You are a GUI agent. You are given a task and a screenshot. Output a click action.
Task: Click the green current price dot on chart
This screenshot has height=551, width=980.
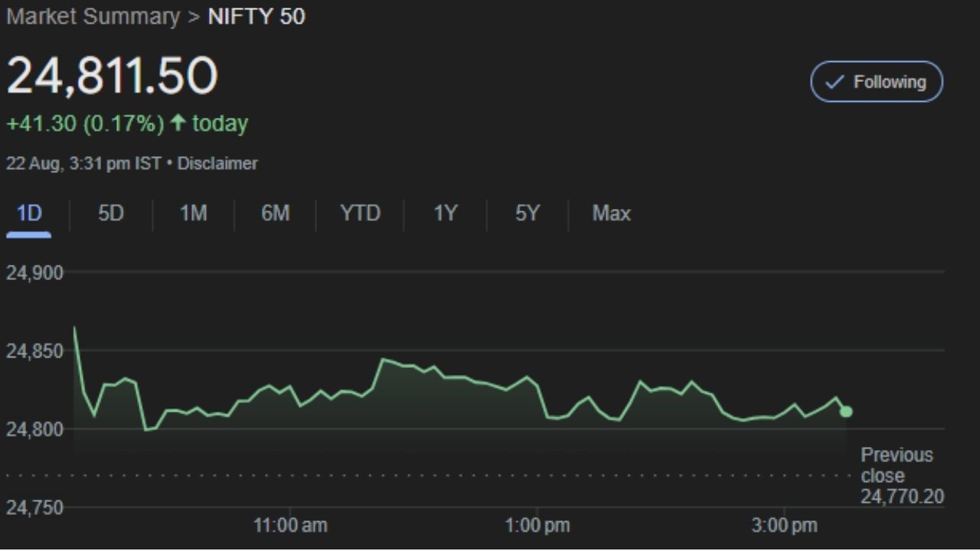tap(846, 412)
